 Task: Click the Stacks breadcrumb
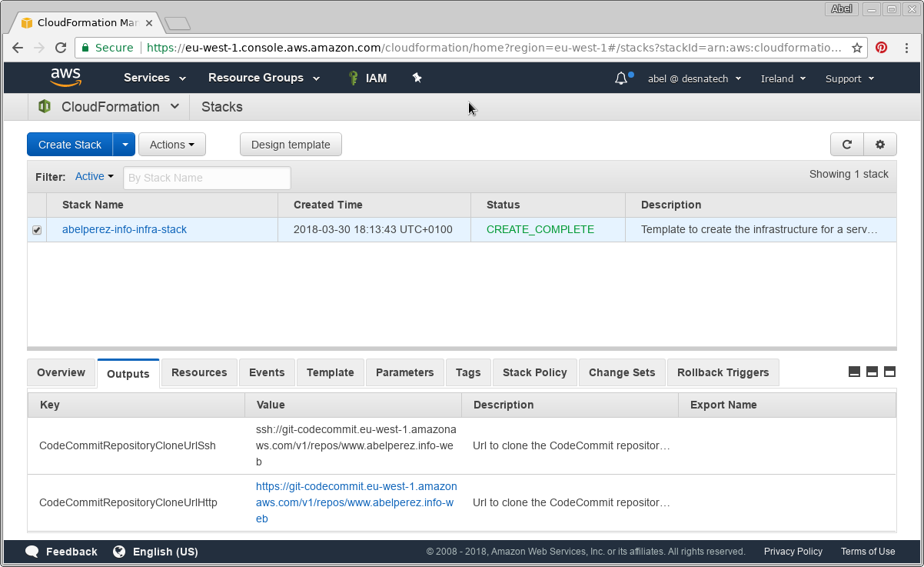pyautogui.click(x=222, y=107)
